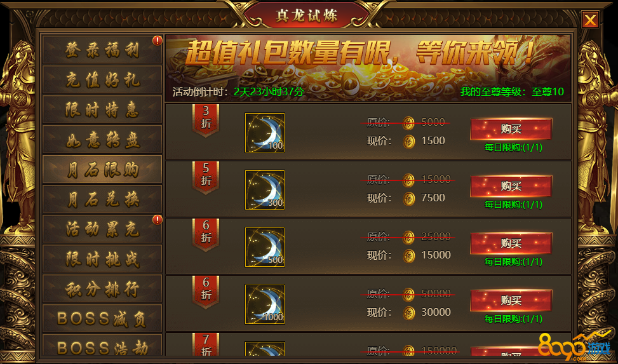
Task: Select 积分排行 sidebar tab
Action: click(x=102, y=288)
